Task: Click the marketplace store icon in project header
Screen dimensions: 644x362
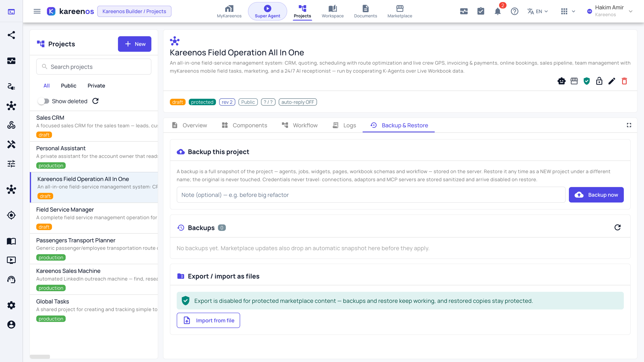Action: click(574, 81)
